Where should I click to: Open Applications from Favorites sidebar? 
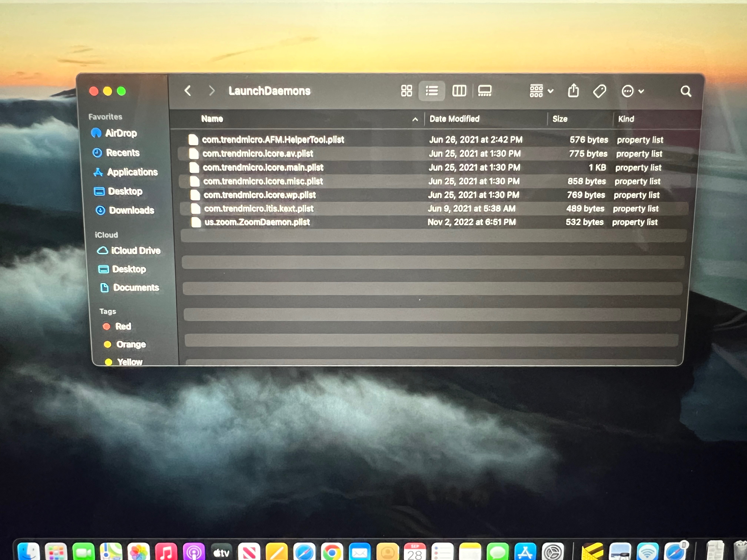click(132, 172)
